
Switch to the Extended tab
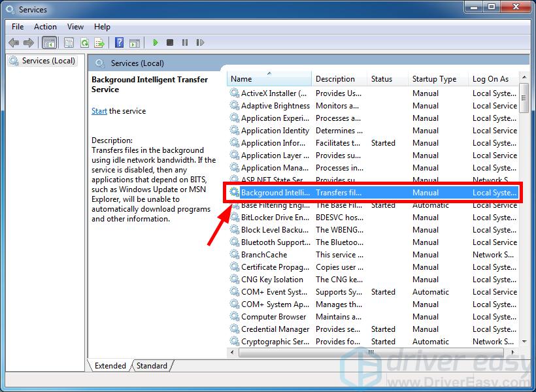coord(110,366)
